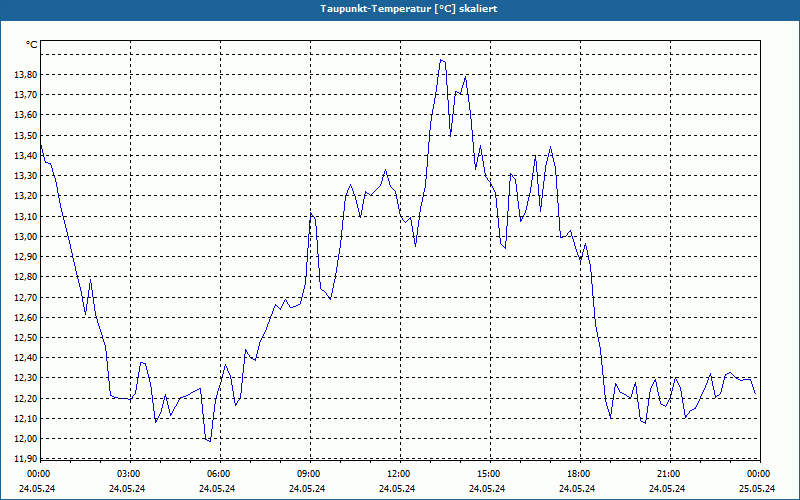Click the '21:00' time axis label

click(x=669, y=474)
